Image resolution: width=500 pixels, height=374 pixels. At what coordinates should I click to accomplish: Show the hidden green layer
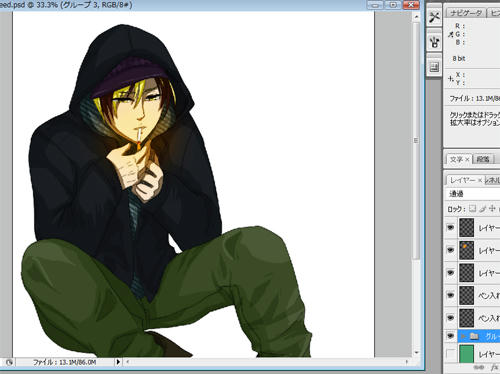[450, 354]
